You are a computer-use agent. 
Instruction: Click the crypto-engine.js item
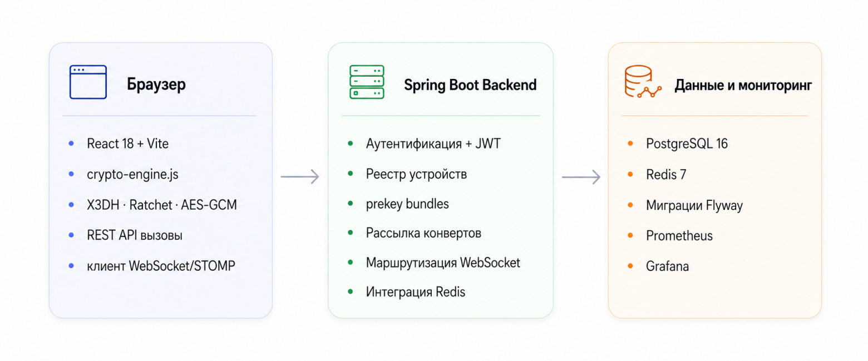pyautogui.click(x=132, y=175)
